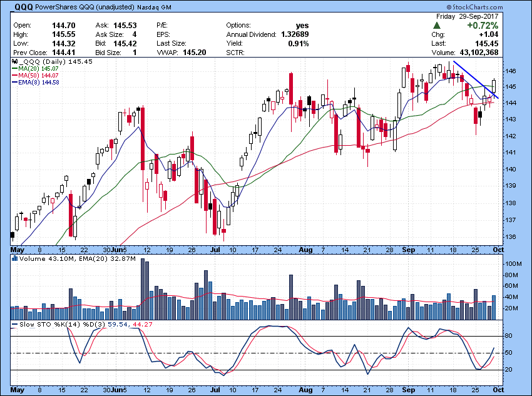The height and width of the screenshot is (396, 532).
Task: Click the SCTR label
Action: click(x=235, y=53)
